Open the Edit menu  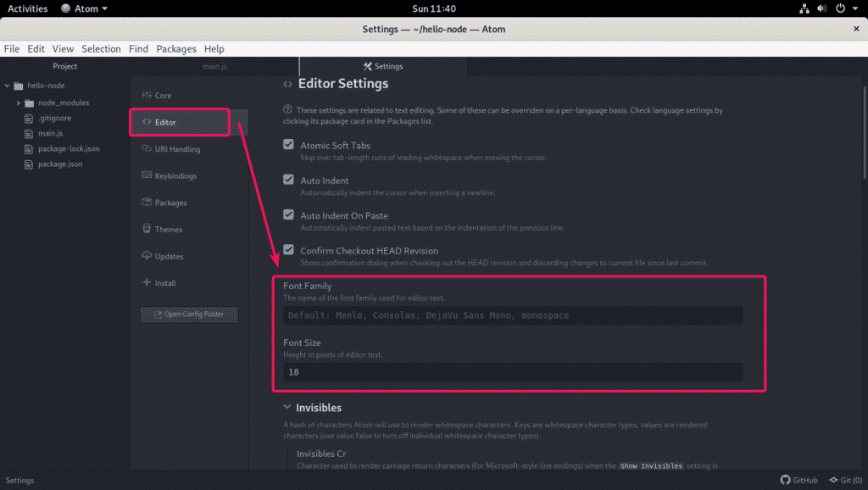36,48
